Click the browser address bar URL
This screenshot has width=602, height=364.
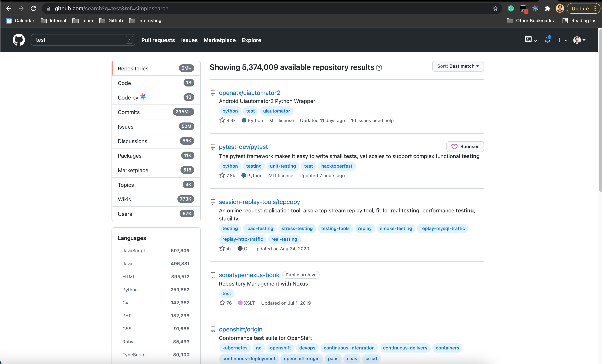111,9
